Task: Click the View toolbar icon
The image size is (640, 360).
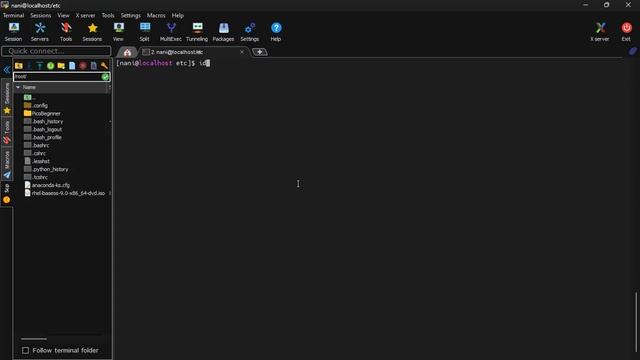Action: 118,31
